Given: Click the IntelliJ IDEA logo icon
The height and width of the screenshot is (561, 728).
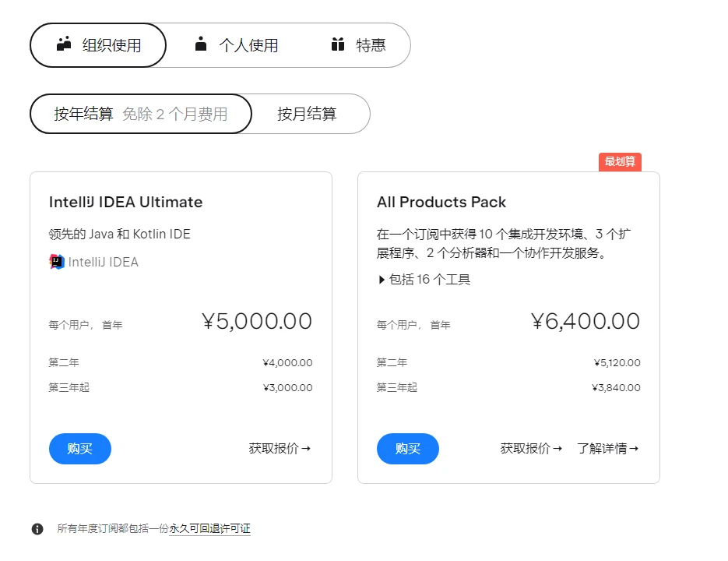Looking at the screenshot, I should pos(57,262).
